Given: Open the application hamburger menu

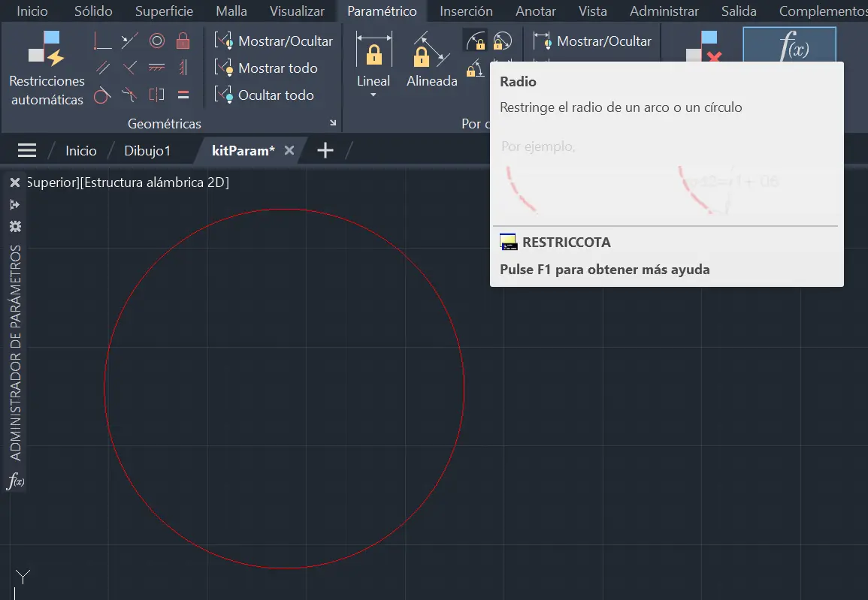Looking at the screenshot, I should 26,149.
